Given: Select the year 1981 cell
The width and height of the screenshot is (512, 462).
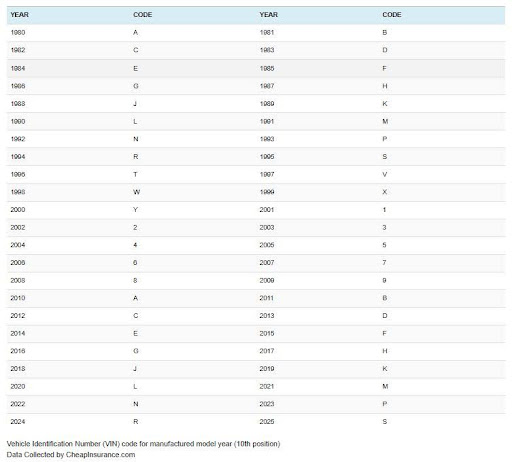Looking at the screenshot, I should pyautogui.click(x=267, y=33).
